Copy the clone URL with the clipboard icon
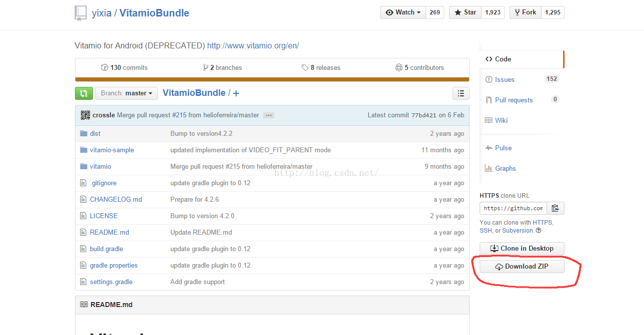644x335 pixels. 555,208
